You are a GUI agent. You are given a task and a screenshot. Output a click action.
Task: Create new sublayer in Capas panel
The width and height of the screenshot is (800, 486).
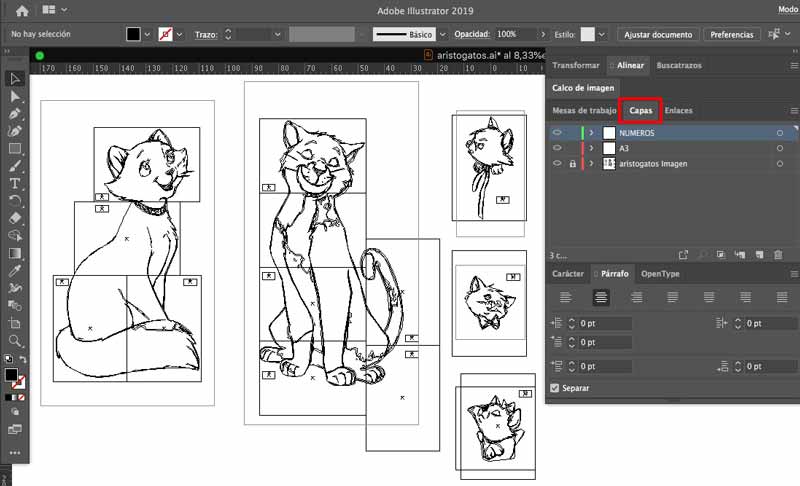click(x=740, y=254)
